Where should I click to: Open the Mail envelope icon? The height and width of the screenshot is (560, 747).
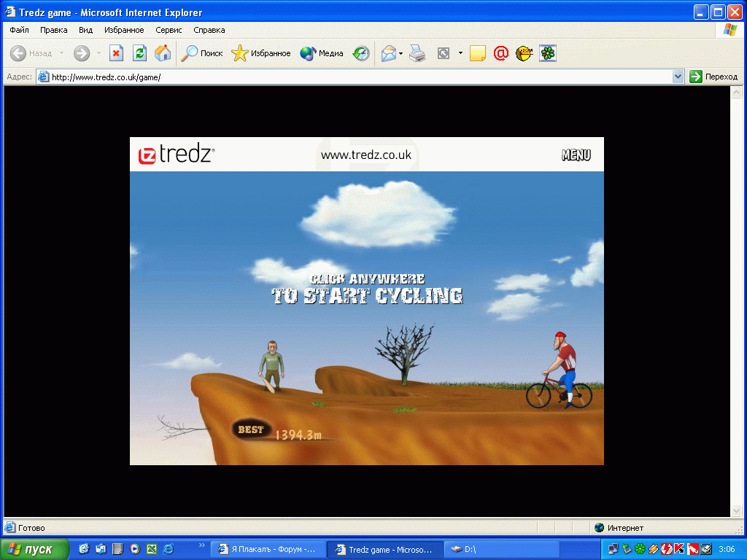coord(389,53)
